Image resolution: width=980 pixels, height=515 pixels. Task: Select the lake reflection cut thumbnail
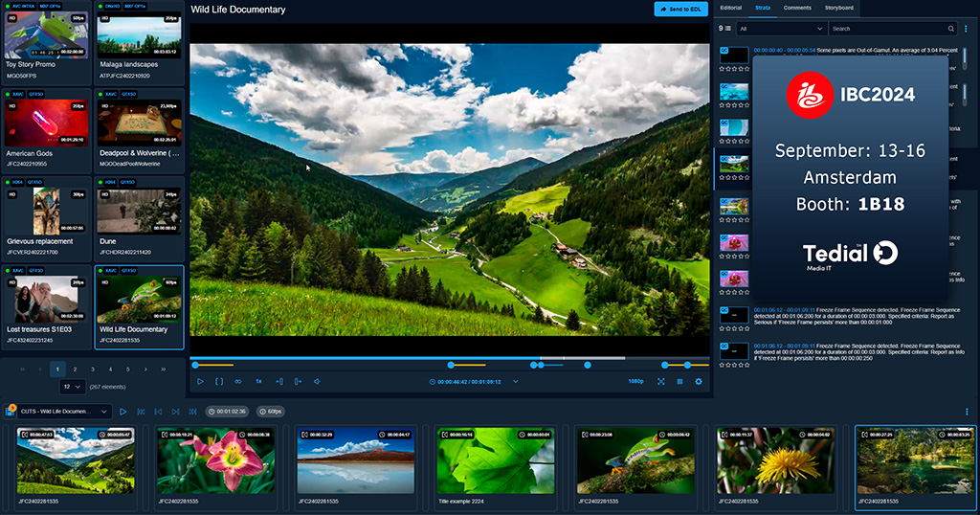click(x=356, y=461)
